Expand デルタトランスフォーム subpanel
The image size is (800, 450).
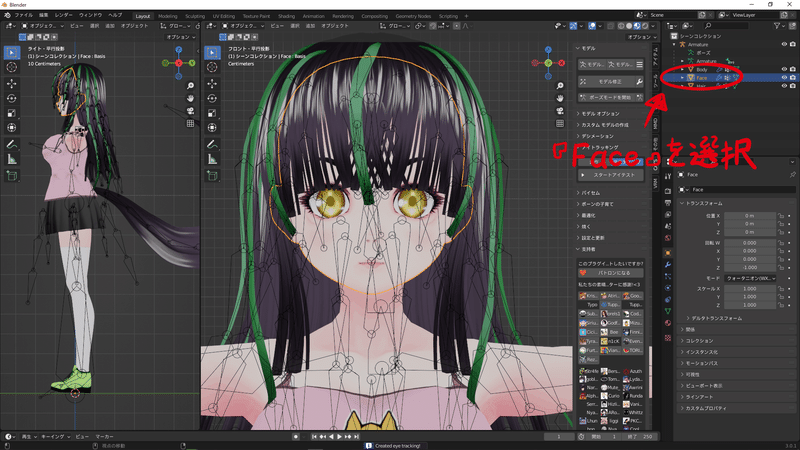(714, 318)
